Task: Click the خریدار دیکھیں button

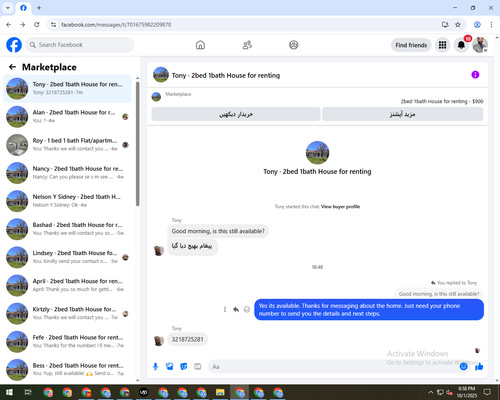Action: pos(236,114)
